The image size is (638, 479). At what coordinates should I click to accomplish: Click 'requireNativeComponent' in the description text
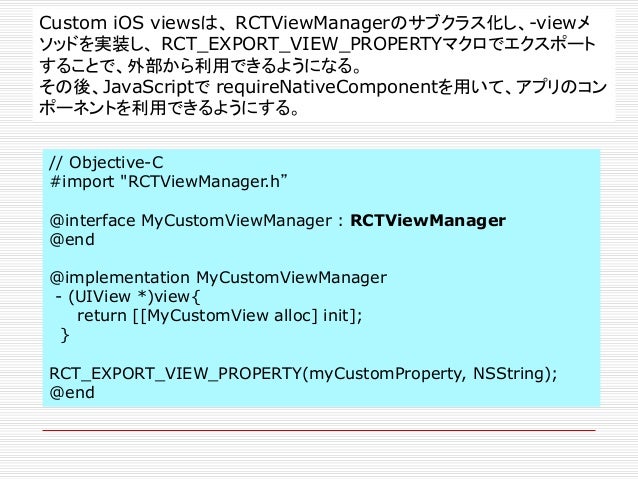tap(326, 87)
